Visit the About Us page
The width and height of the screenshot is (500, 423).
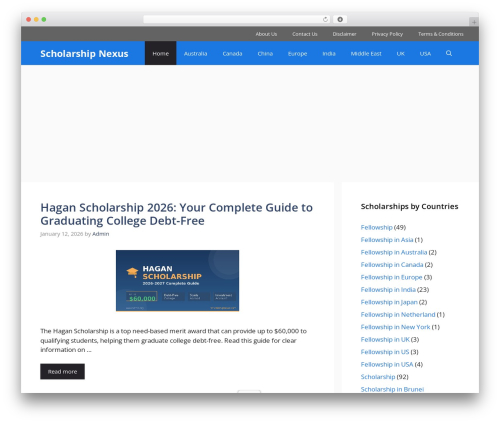click(266, 34)
